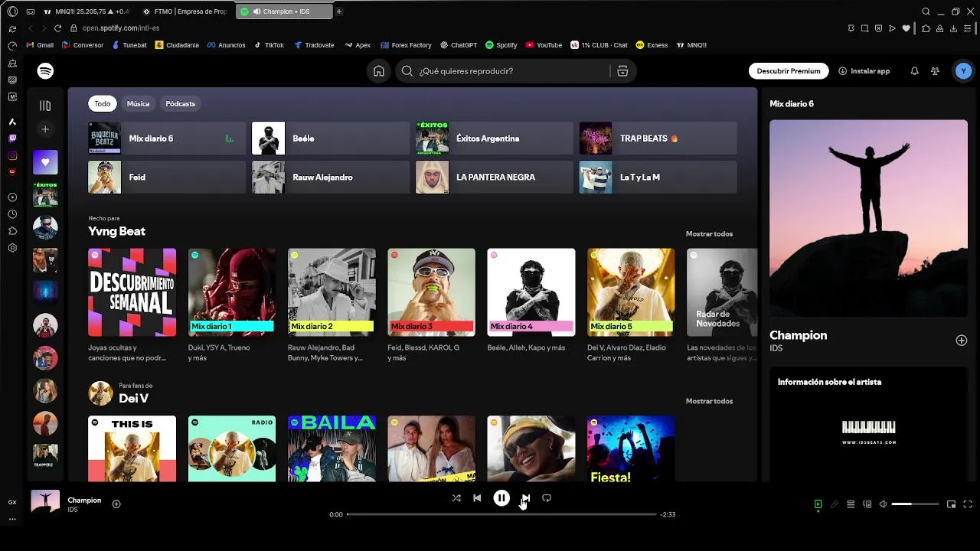Expand Your Library sidebar
This screenshot has width=980, height=551.
pyautogui.click(x=45, y=106)
